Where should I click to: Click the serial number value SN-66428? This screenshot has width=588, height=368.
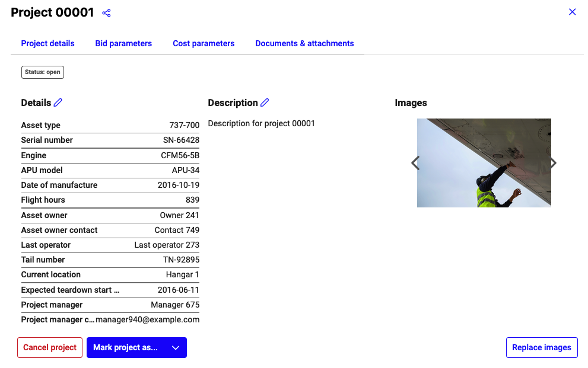pyautogui.click(x=181, y=140)
